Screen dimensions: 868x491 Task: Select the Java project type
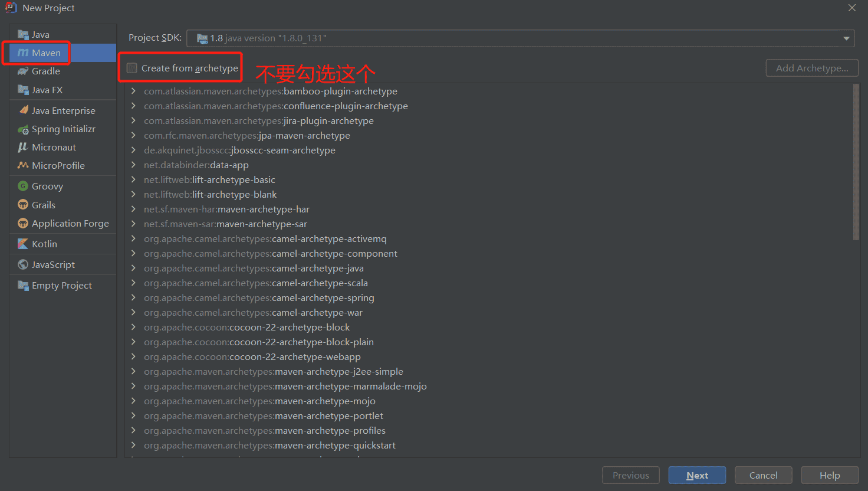(x=63, y=34)
